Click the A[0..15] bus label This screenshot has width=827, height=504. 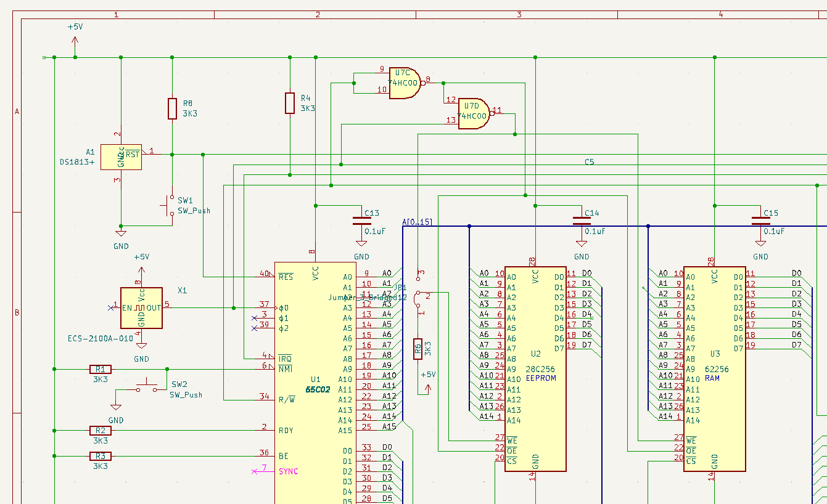point(417,222)
